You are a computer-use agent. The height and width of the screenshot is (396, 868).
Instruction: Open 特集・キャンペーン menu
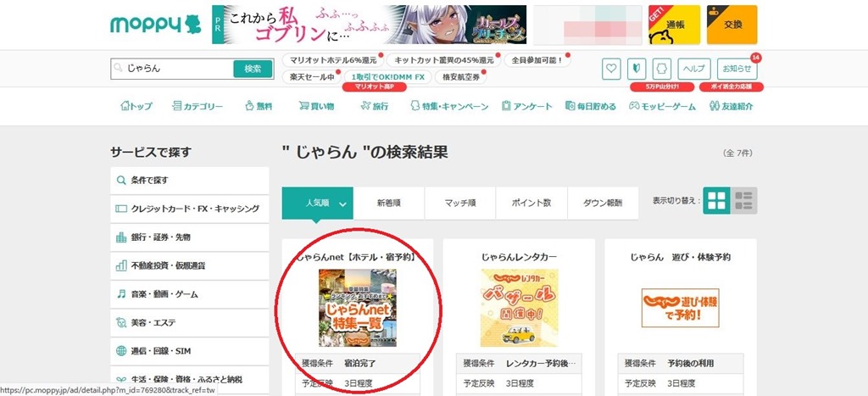(449, 106)
